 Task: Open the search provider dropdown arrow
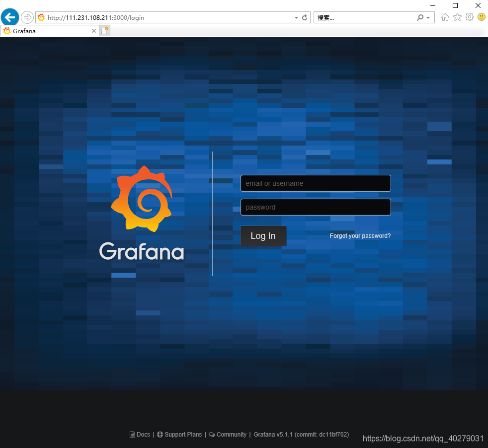click(x=428, y=18)
